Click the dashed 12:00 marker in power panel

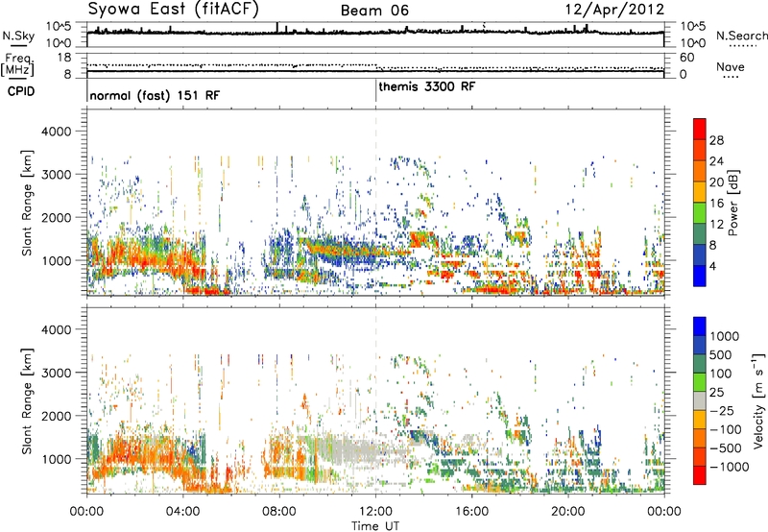376,202
